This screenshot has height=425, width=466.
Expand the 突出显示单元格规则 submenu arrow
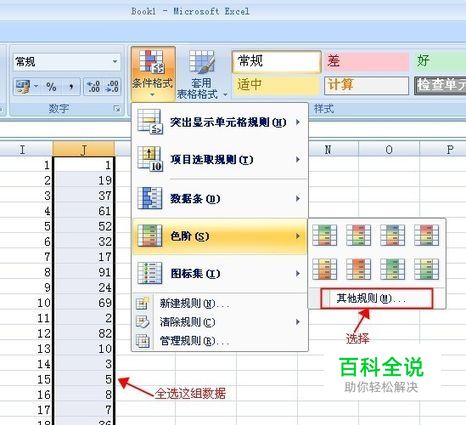[298, 122]
